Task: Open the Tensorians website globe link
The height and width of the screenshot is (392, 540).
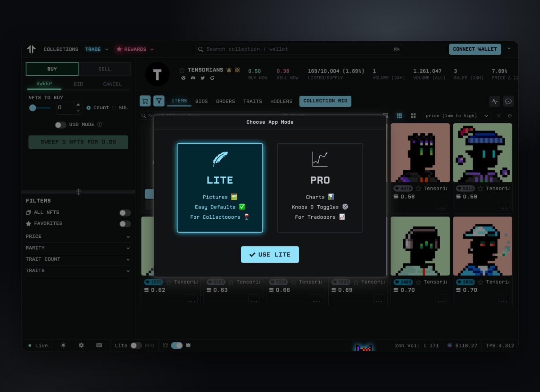Action: (183, 78)
